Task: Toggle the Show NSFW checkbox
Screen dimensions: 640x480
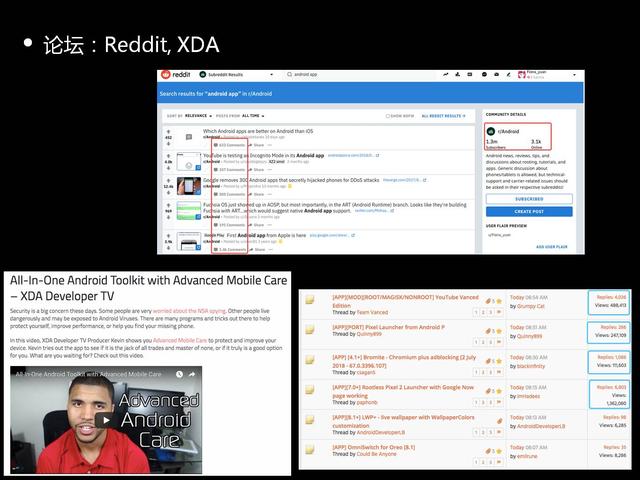Action: coord(388,116)
